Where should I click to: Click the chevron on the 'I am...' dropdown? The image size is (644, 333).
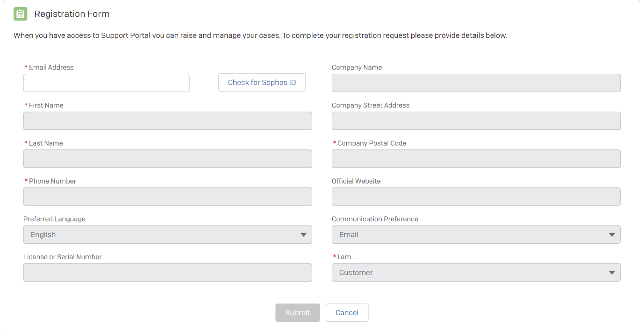click(612, 272)
